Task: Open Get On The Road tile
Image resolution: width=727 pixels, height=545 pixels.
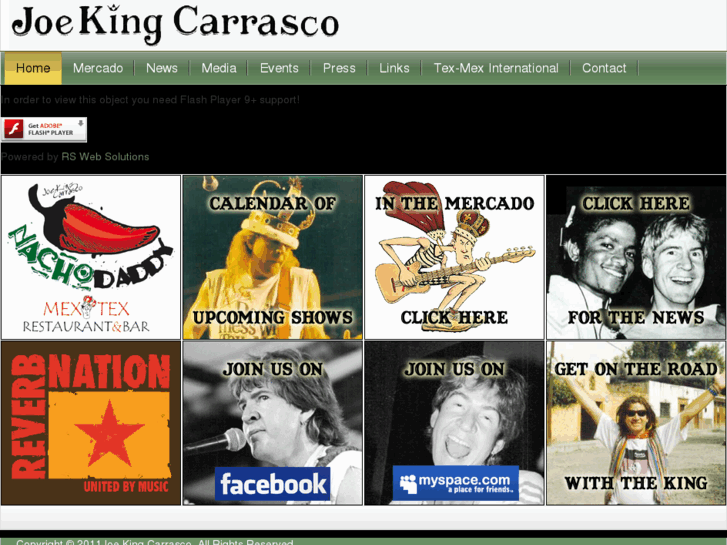Action: (x=636, y=423)
